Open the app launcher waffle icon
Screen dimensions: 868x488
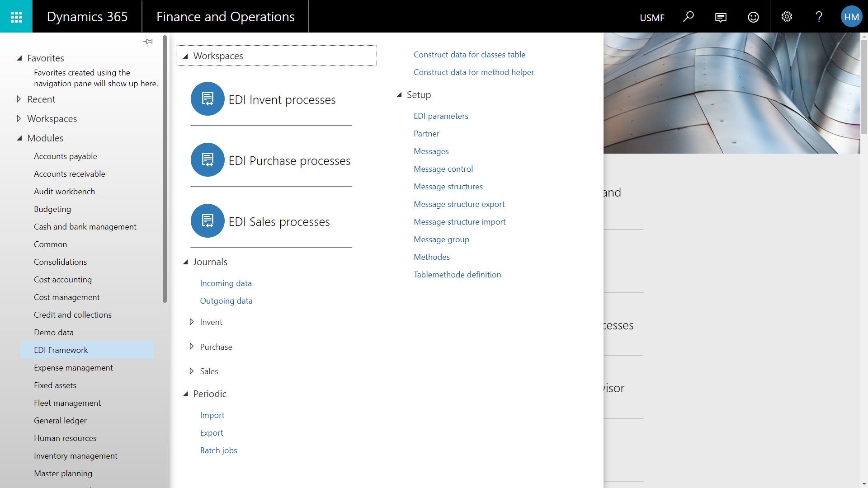tap(16, 17)
